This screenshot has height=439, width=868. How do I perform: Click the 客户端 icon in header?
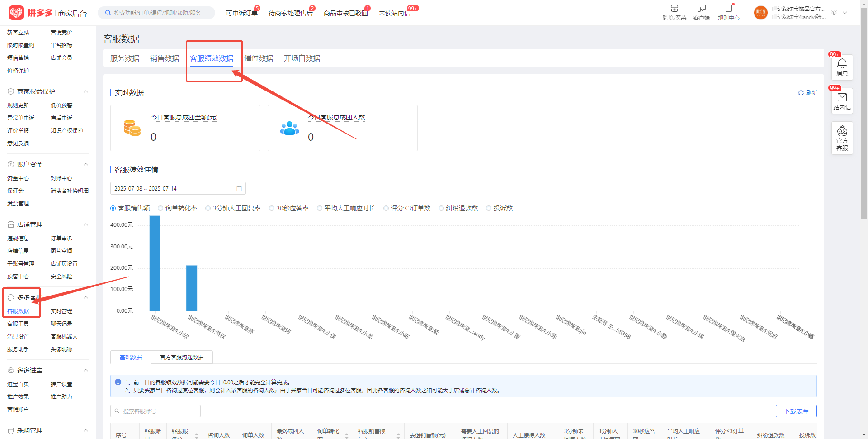[701, 9]
